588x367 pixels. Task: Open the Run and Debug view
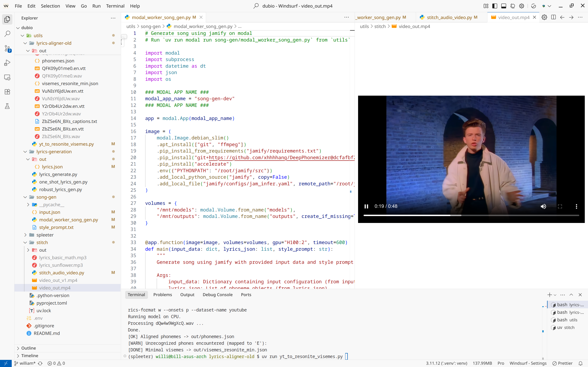7,63
